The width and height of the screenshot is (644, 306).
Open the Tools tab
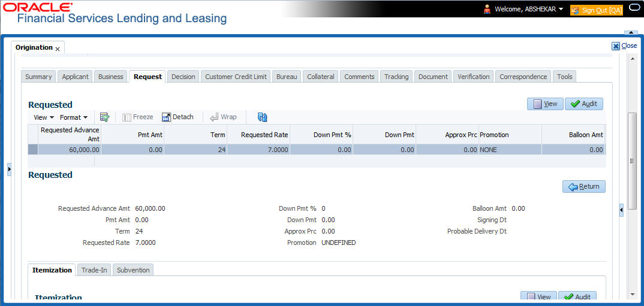tap(565, 77)
